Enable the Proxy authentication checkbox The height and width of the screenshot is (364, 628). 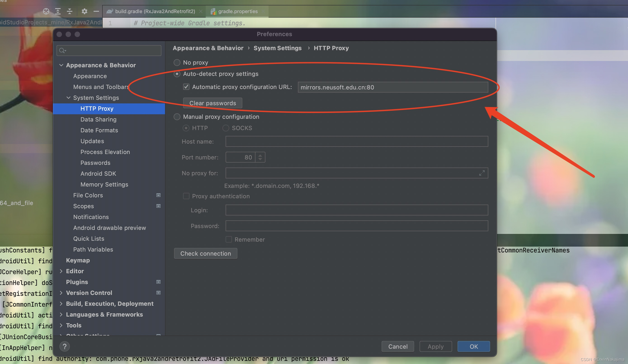pos(186,196)
